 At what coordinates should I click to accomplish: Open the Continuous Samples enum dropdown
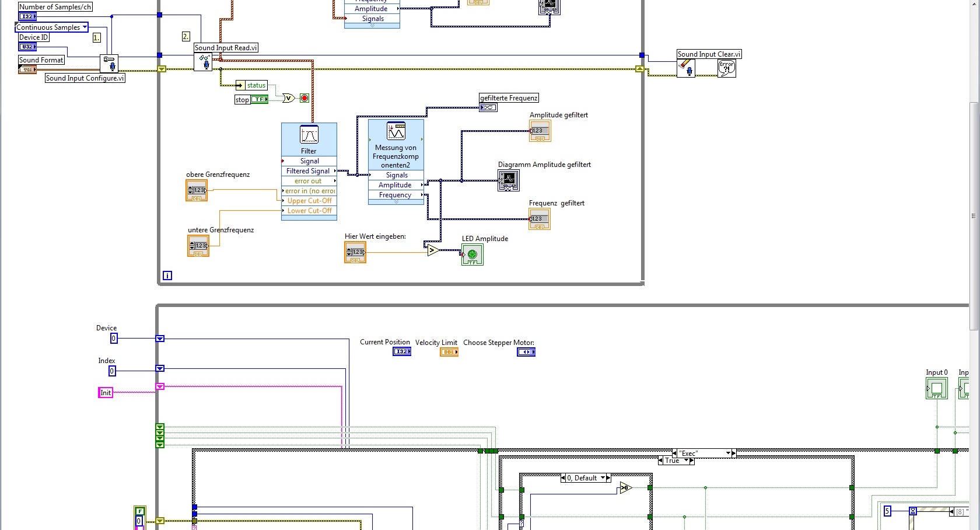pyautogui.click(x=85, y=27)
